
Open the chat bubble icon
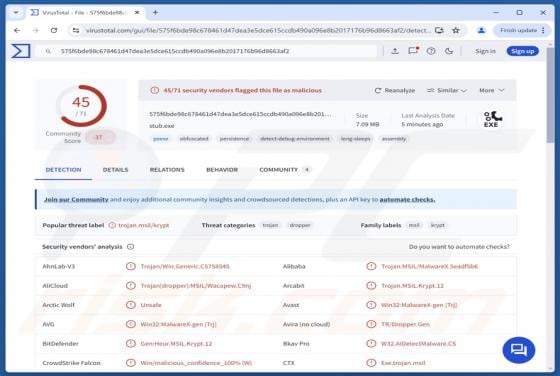coord(519,350)
